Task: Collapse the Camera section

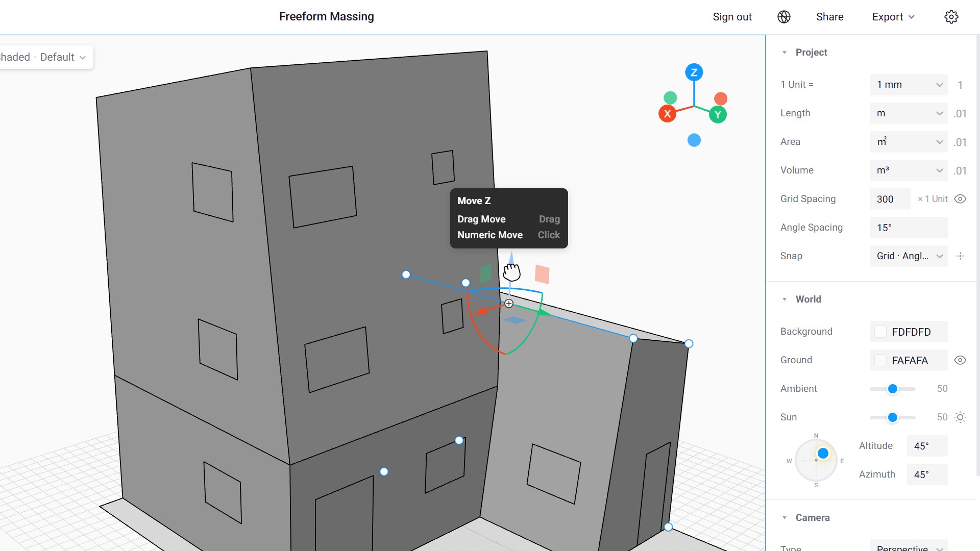Action: (785, 518)
